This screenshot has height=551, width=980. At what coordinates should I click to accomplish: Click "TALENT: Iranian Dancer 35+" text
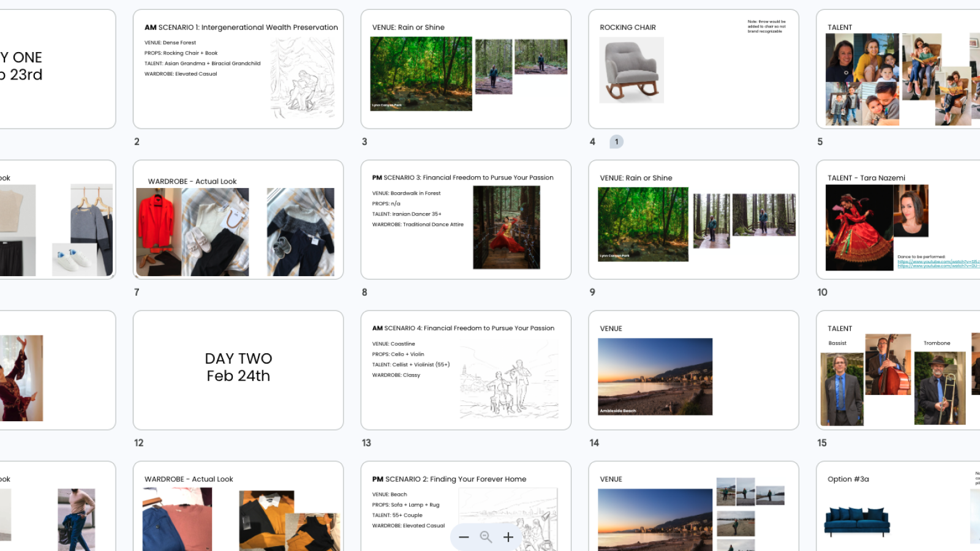pos(407,214)
